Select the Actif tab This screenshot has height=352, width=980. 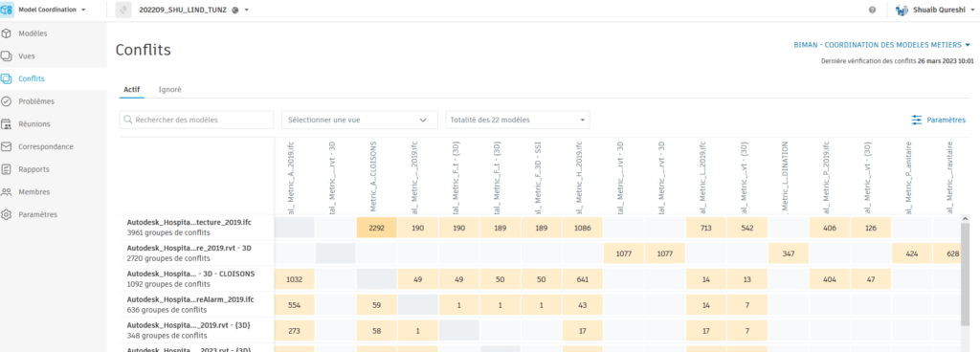132,89
